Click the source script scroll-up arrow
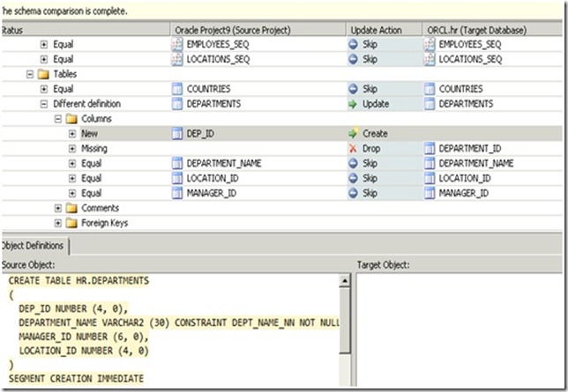The width and height of the screenshot is (568, 392). (x=345, y=280)
